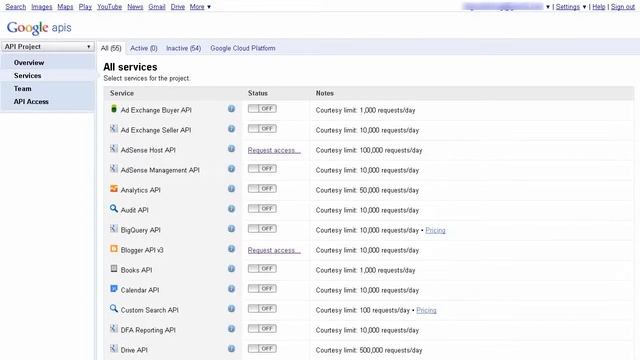The height and width of the screenshot is (360, 640).
Task: Enable the DFA Reporting API toggle
Action: (262, 329)
